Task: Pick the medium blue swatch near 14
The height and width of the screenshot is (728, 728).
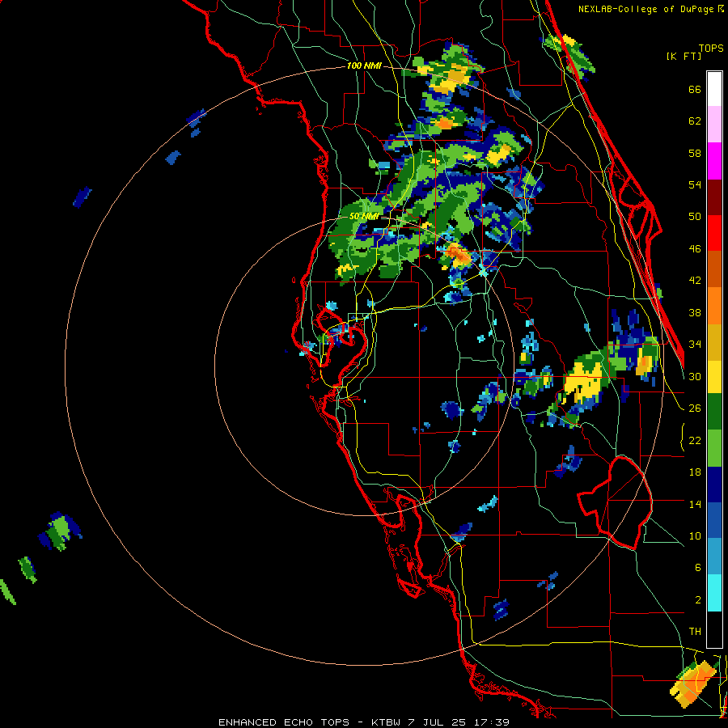Action: pos(714,521)
